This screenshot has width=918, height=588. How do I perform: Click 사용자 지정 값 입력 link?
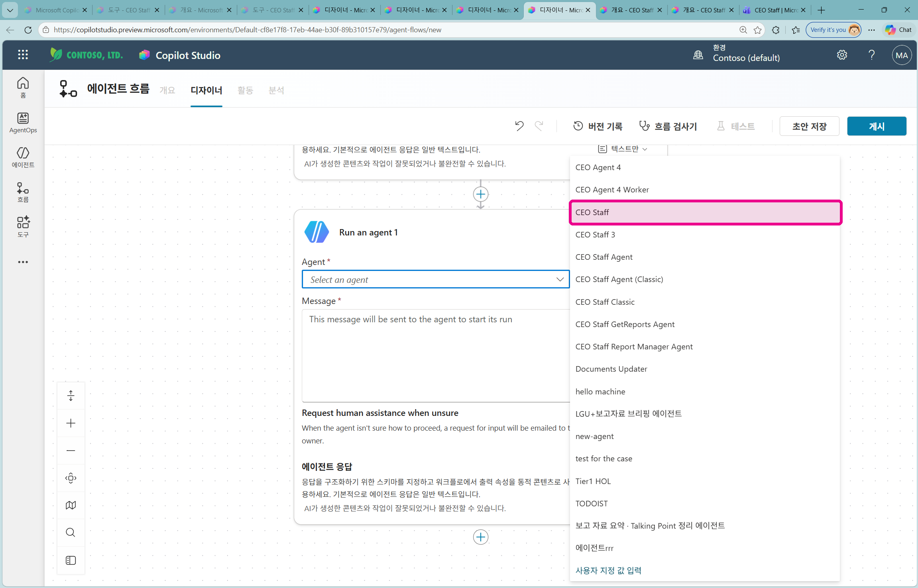[608, 570]
